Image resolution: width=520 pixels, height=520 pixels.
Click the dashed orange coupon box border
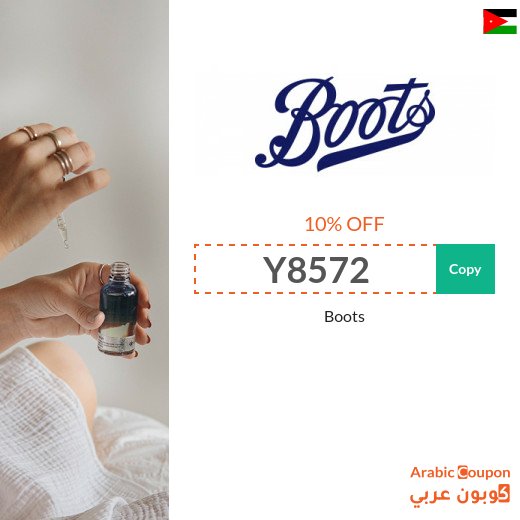[x=315, y=245]
